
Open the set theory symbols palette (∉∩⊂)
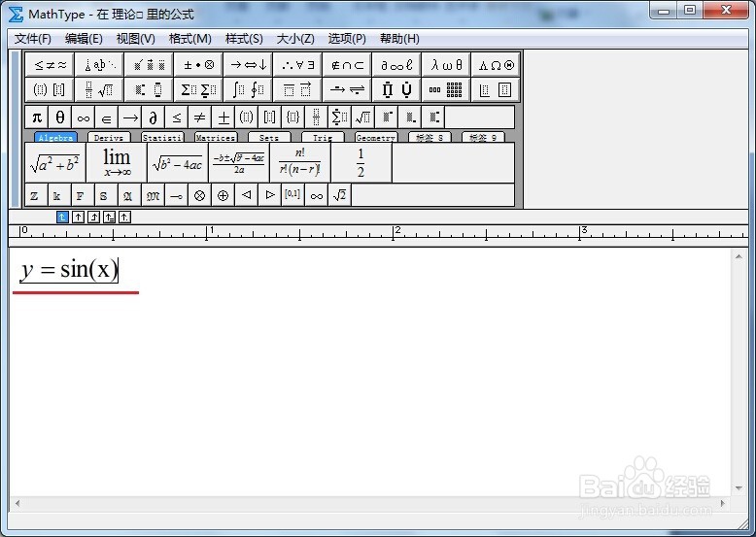347,64
